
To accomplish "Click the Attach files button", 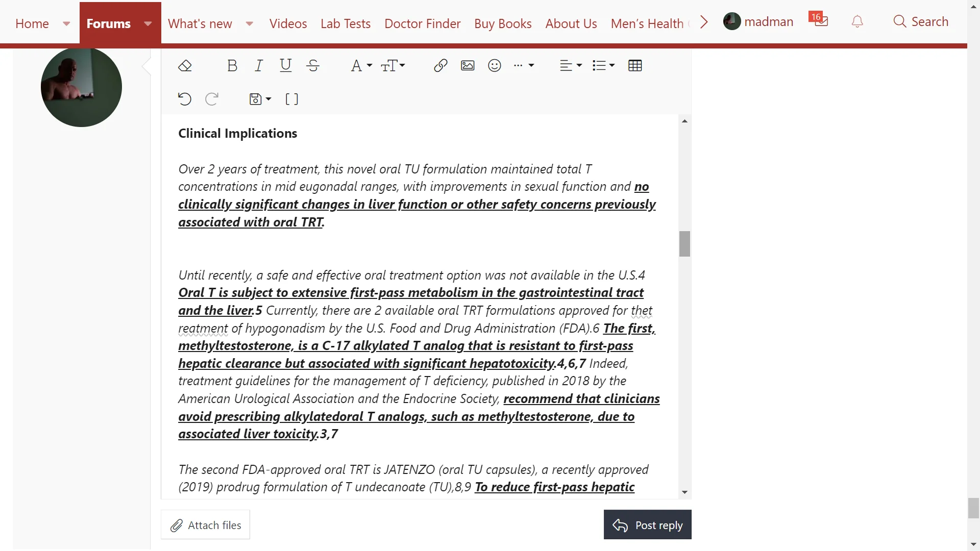I will coord(205,525).
